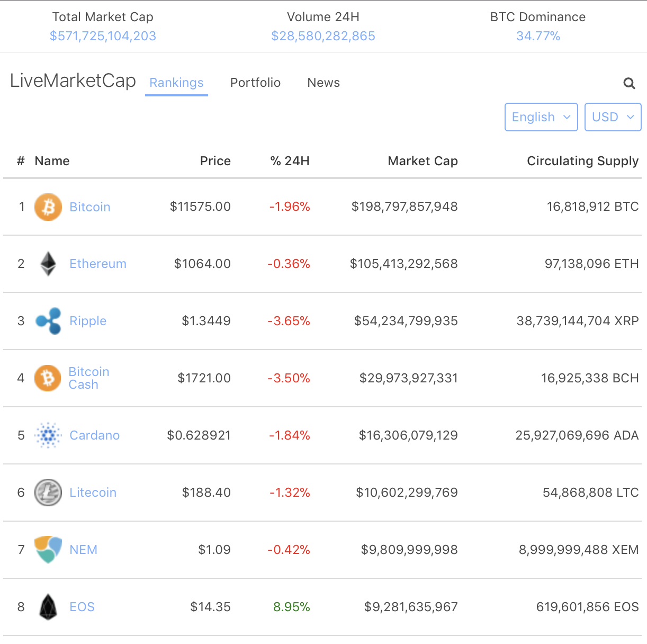
Task: Click the Litecoin silver coin logo
Action: coord(48,493)
